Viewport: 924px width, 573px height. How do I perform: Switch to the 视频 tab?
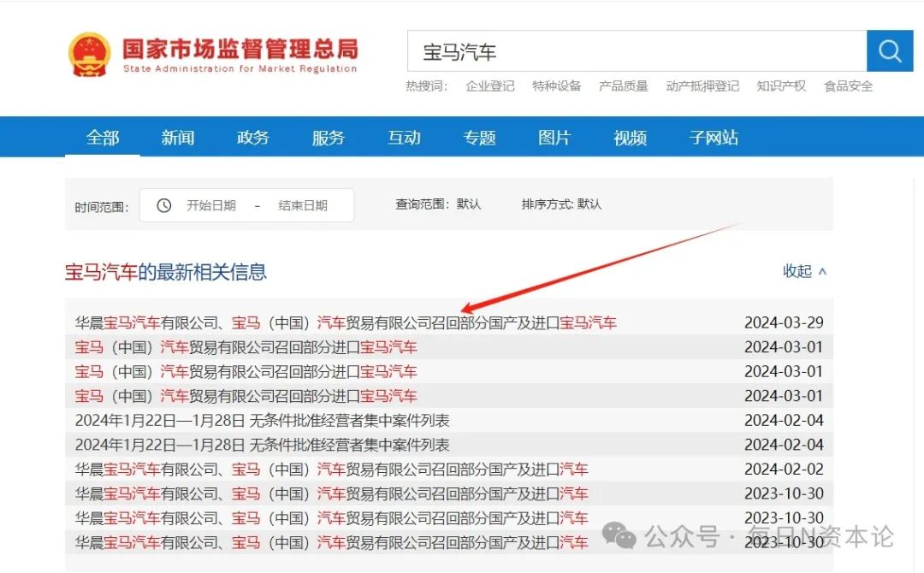click(630, 137)
